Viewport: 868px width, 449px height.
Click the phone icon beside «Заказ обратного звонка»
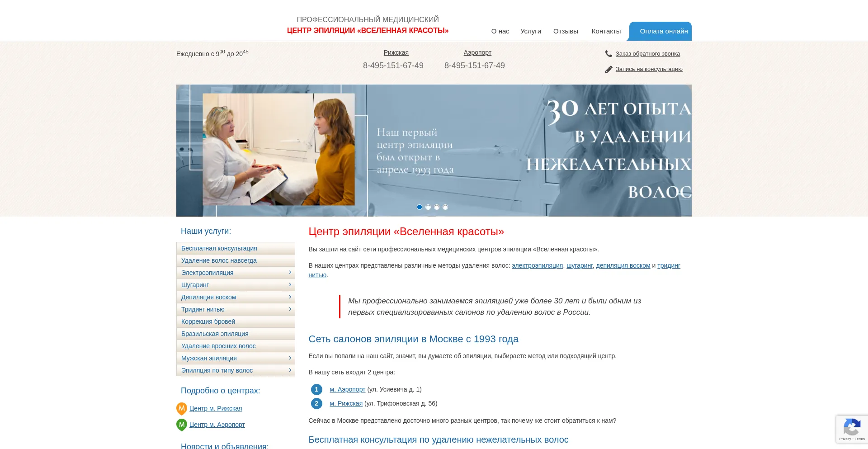coord(608,53)
